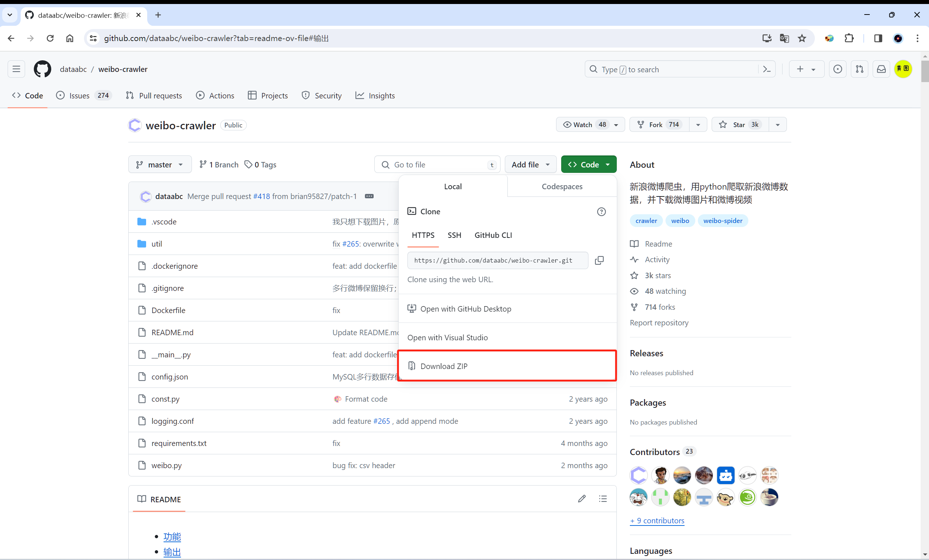This screenshot has width=929, height=560.
Task: Expand the Fork options arrow
Action: (x=698, y=125)
